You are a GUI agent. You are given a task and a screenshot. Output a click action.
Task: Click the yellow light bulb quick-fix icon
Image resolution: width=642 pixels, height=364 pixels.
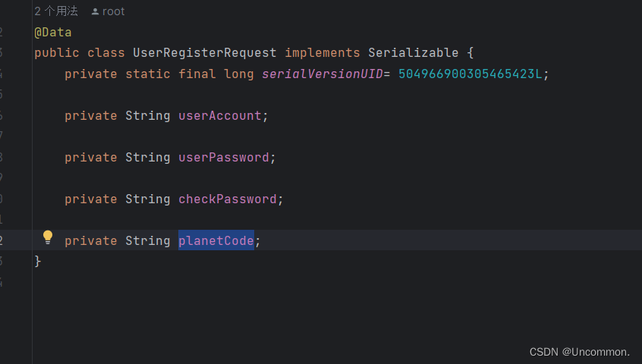48,237
